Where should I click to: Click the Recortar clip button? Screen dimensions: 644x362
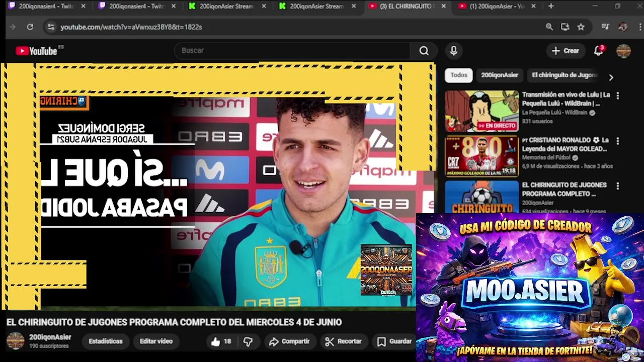pyautogui.click(x=344, y=341)
